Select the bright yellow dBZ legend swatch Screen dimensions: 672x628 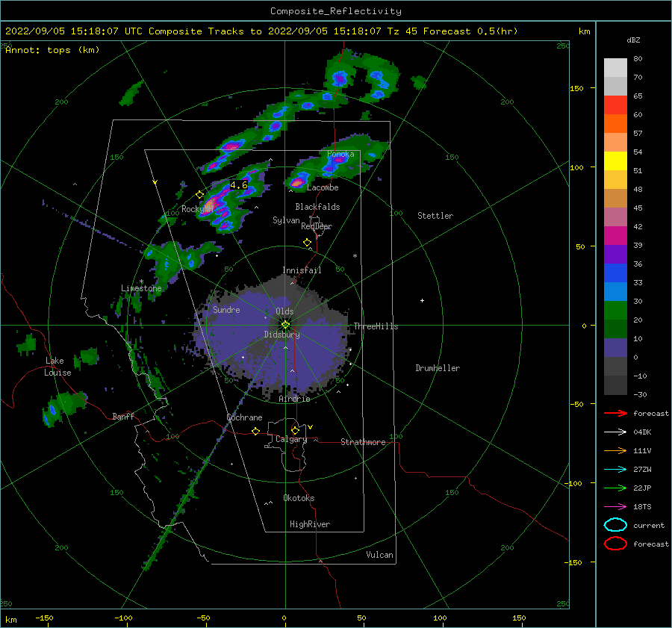click(615, 161)
